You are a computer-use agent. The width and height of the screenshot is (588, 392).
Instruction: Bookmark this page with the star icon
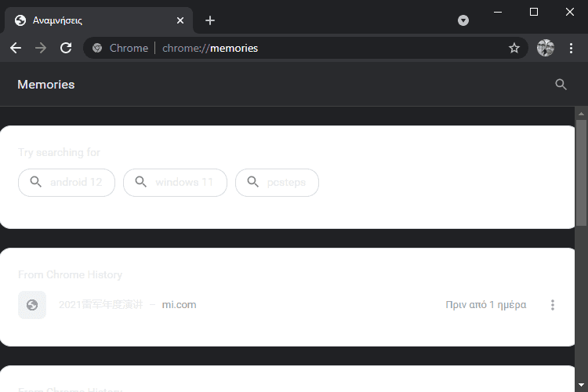tap(514, 48)
